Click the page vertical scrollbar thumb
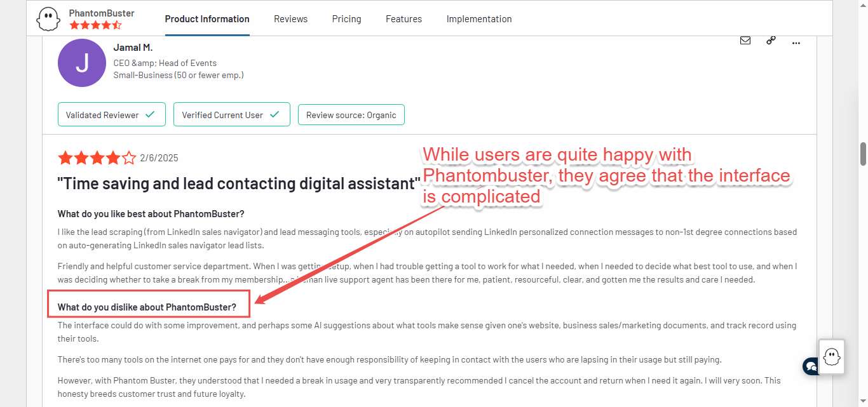The width and height of the screenshot is (868, 407). tap(863, 153)
